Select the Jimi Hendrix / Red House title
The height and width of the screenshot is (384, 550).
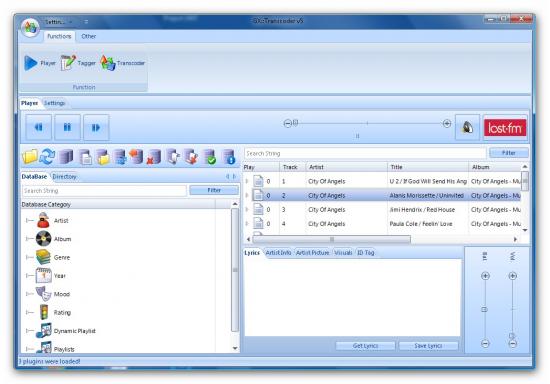click(x=422, y=210)
